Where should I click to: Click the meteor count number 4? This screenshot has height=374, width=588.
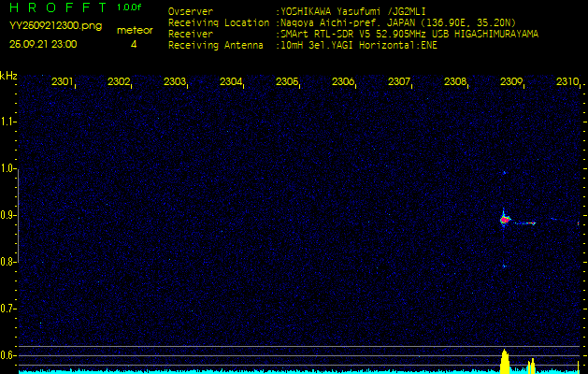[x=134, y=44]
